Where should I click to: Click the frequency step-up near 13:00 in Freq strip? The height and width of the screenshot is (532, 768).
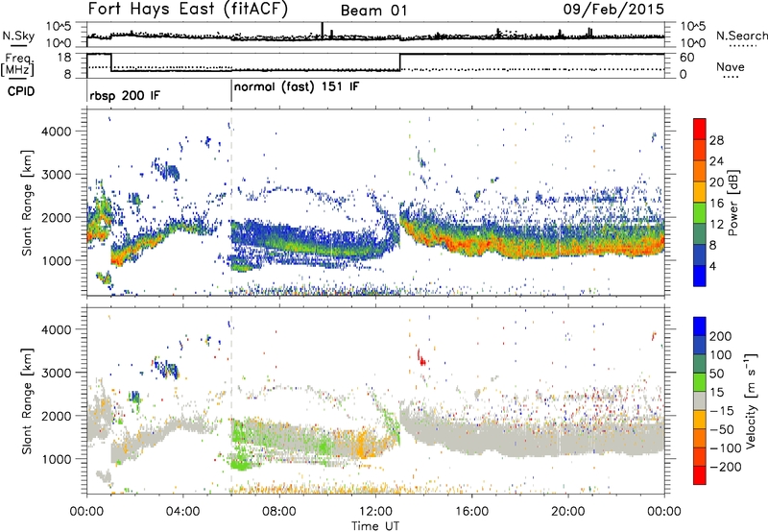point(400,61)
